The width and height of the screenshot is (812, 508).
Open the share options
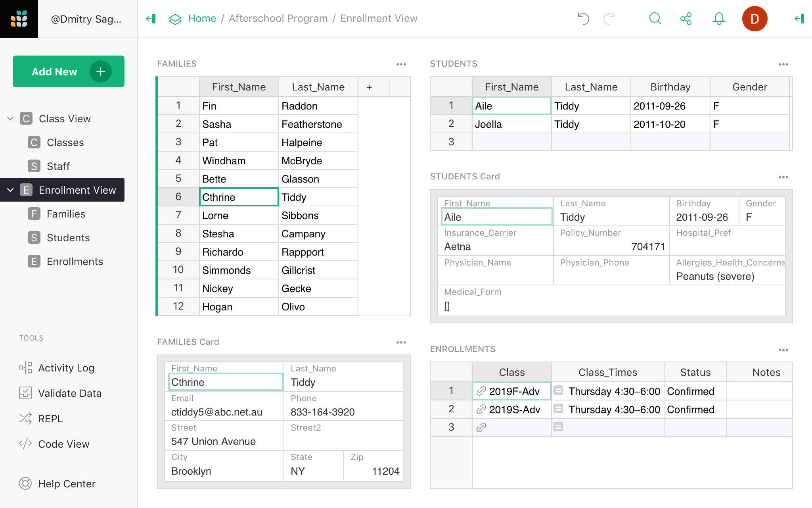pyautogui.click(x=686, y=18)
